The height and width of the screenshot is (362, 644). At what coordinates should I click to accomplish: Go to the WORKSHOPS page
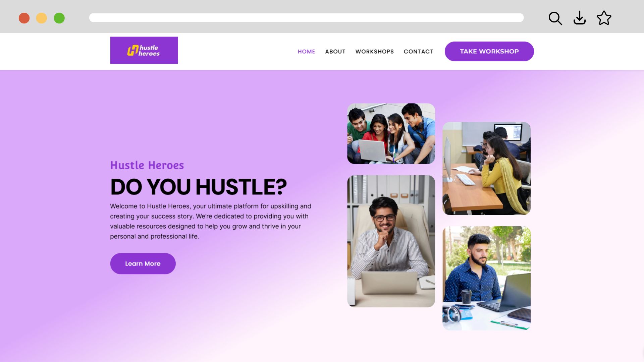point(374,52)
